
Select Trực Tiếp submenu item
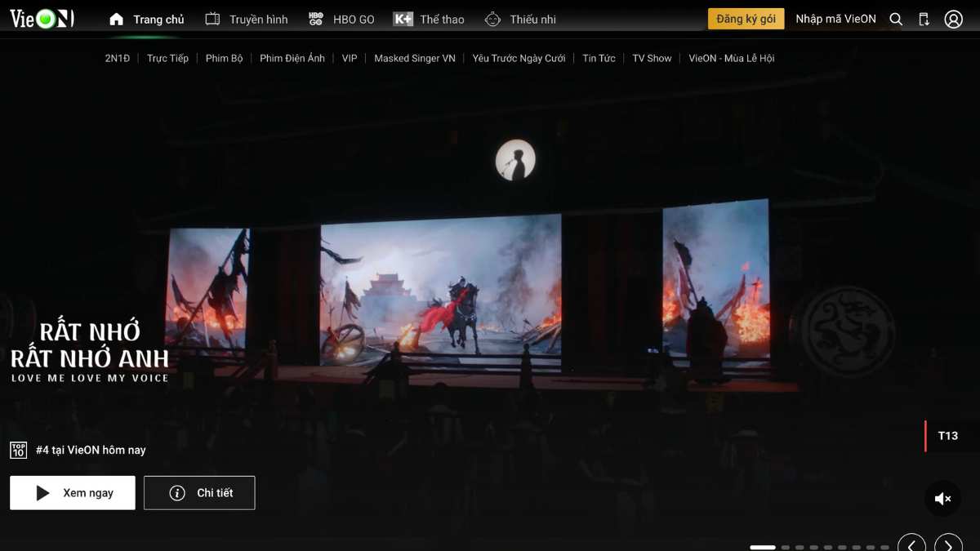pyautogui.click(x=167, y=58)
